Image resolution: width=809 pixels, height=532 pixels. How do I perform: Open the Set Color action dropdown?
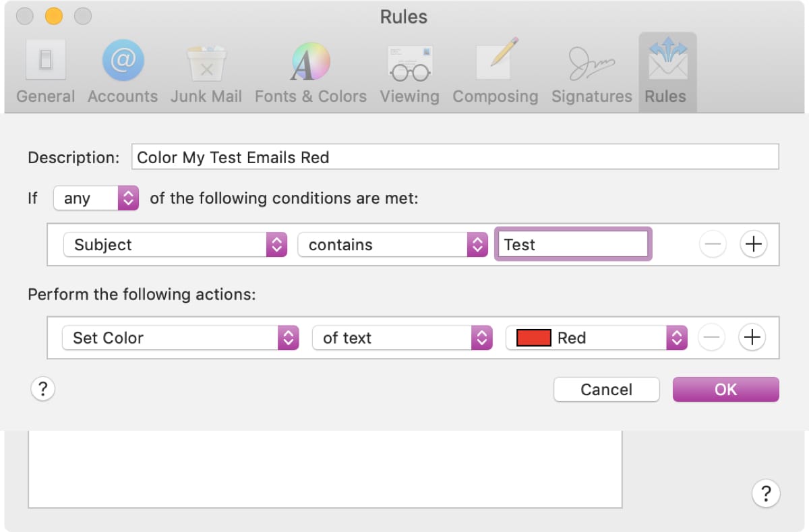click(x=180, y=337)
